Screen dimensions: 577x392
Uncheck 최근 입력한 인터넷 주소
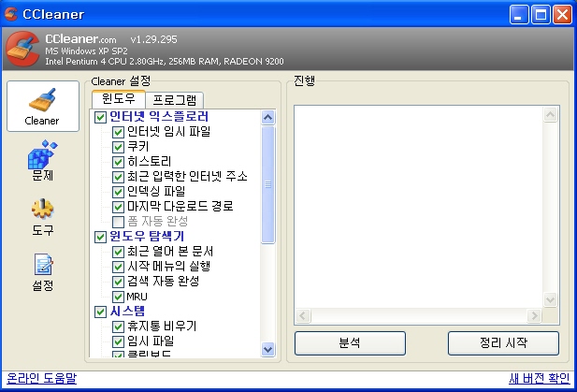point(118,177)
